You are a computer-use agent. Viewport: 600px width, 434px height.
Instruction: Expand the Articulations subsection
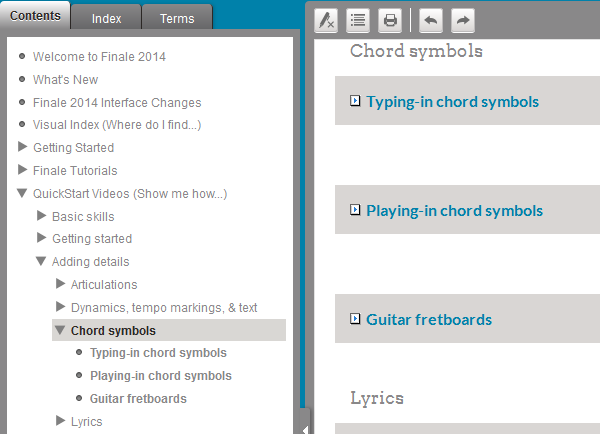(60, 284)
